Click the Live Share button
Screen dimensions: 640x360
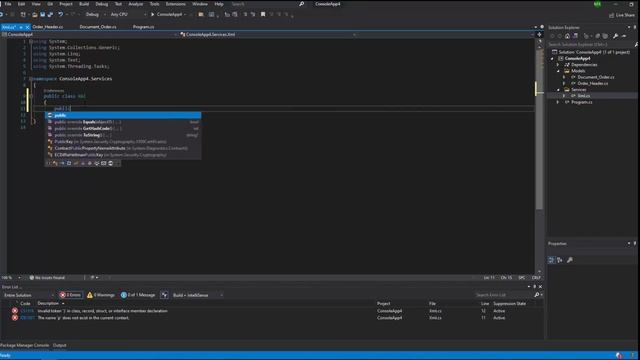(x=622, y=15)
